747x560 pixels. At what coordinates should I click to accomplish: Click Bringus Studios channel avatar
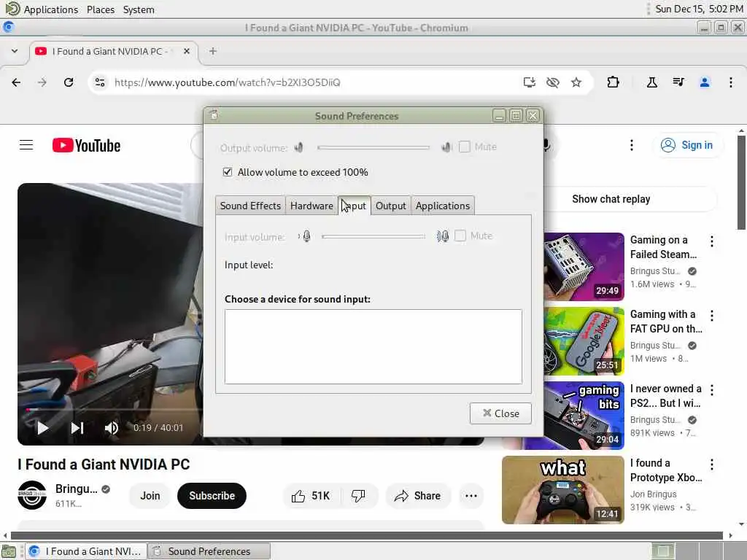(x=32, y=495)
